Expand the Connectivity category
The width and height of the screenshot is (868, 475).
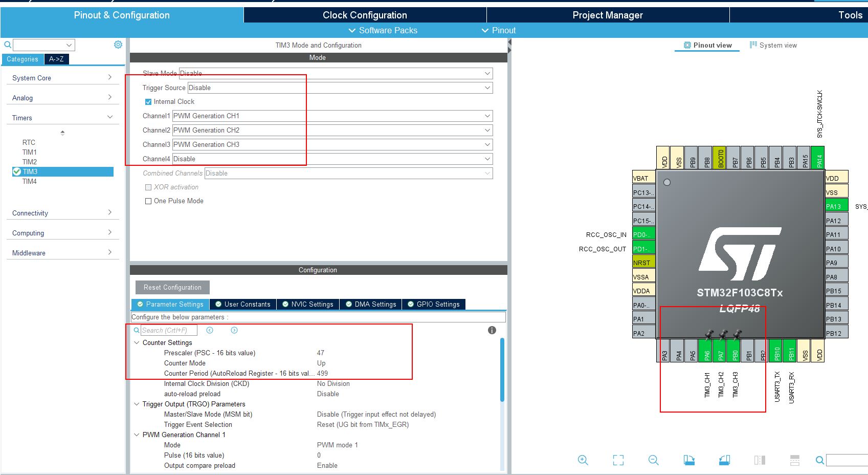tap(62, 213)
